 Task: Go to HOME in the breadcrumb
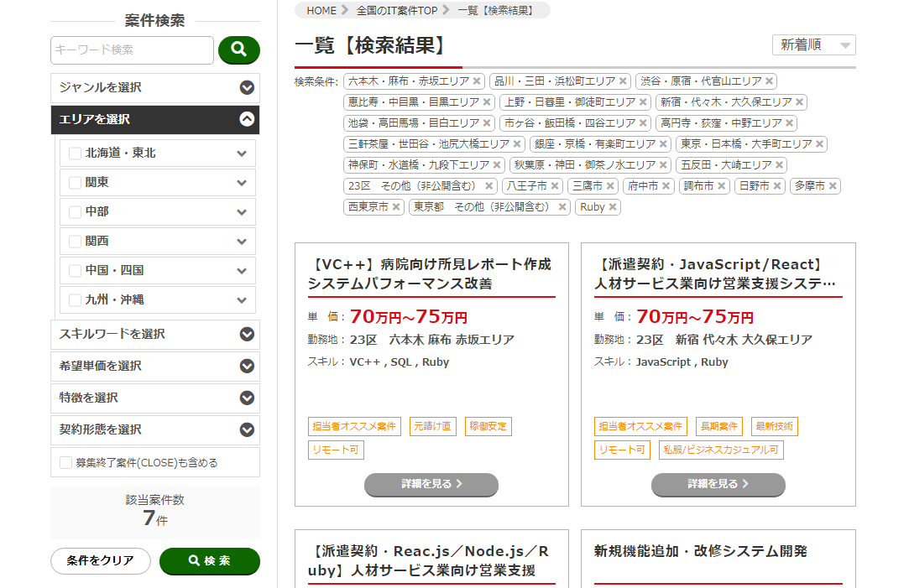coord(321,11)
